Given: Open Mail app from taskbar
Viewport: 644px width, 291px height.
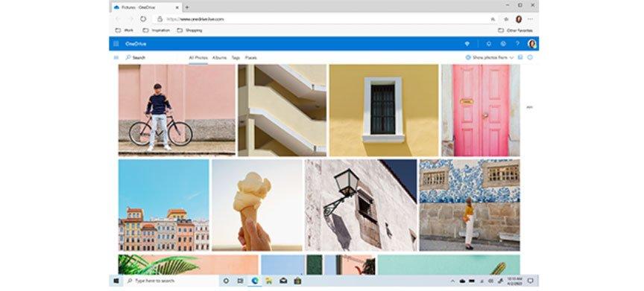Looking at the screenshot, I should [x=283, y=281].
